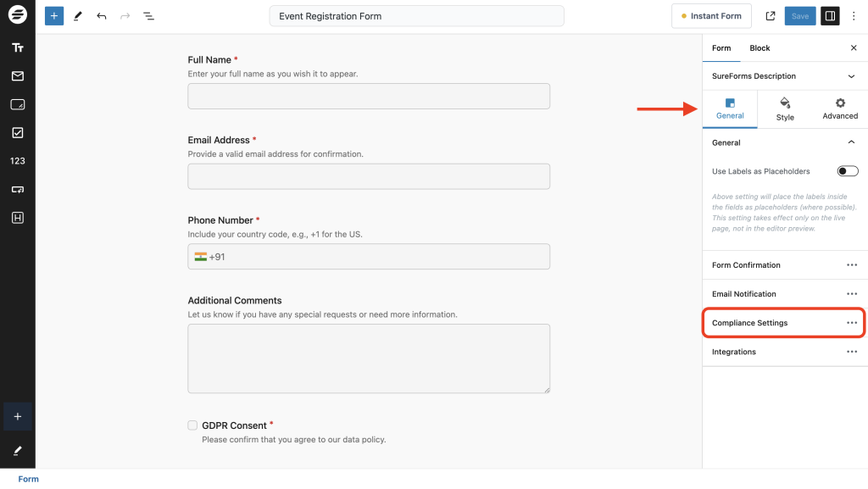Screen dimensions: 868x489
Task: Open the block inserter with the plus icon
Action: tap(53, 15)
